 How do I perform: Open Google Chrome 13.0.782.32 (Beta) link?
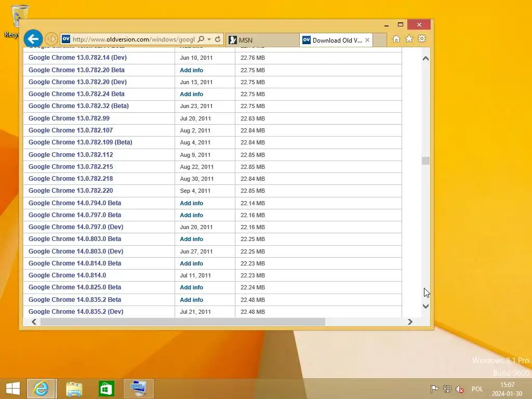tap(79, 106)
